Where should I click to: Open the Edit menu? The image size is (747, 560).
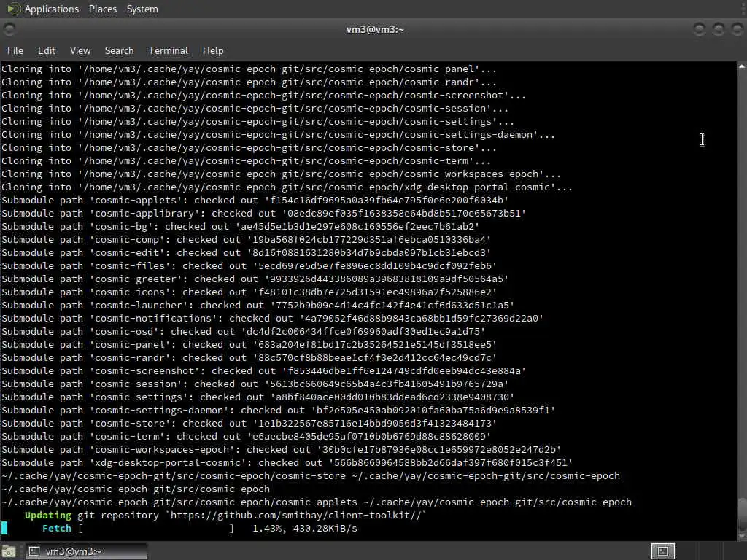coord(46,50)
